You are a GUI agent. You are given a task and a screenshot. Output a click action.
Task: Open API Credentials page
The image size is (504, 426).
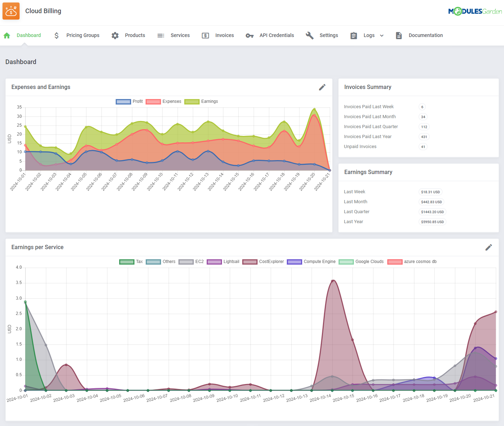coord(277,35)
